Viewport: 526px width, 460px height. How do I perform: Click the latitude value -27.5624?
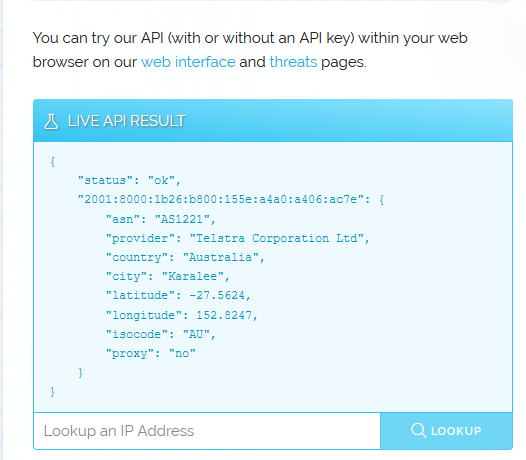point(217,295)
